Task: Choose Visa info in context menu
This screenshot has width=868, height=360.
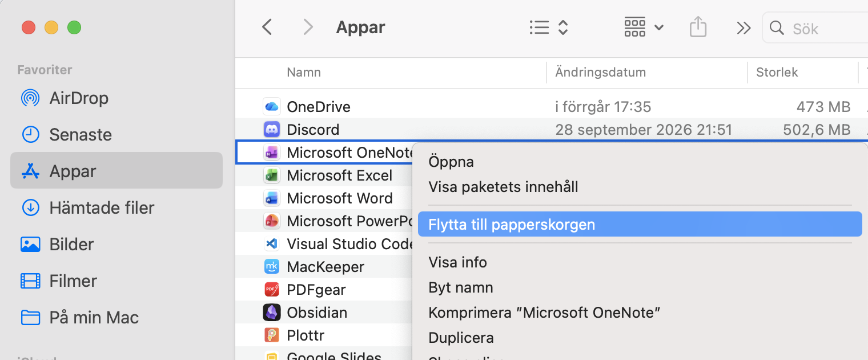Action: [457, 263]
